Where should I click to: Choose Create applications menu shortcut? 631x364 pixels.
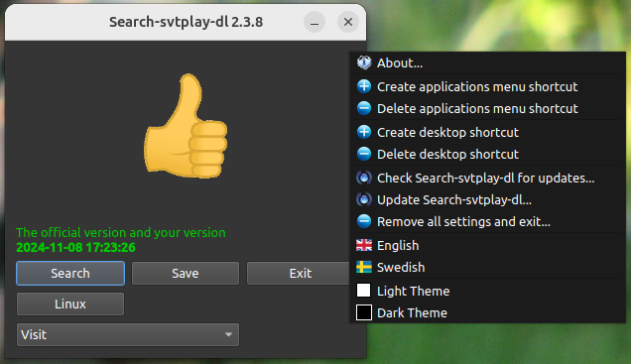[488, 86]
